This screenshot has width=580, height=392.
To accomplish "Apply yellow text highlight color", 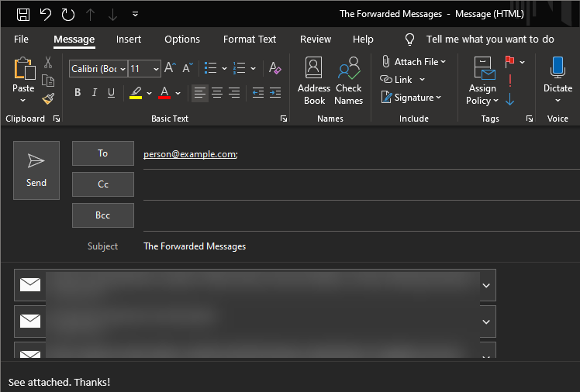I will [136, 92].
